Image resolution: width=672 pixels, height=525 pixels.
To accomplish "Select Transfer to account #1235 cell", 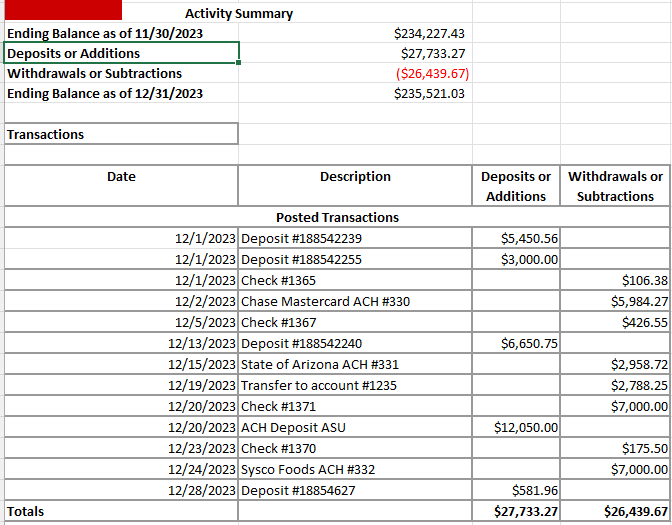I will 355,385.
